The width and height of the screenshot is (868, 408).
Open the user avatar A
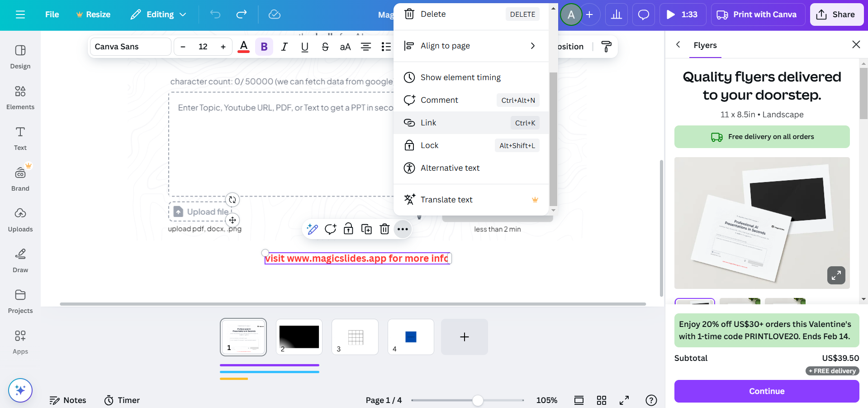coord(571,14)
